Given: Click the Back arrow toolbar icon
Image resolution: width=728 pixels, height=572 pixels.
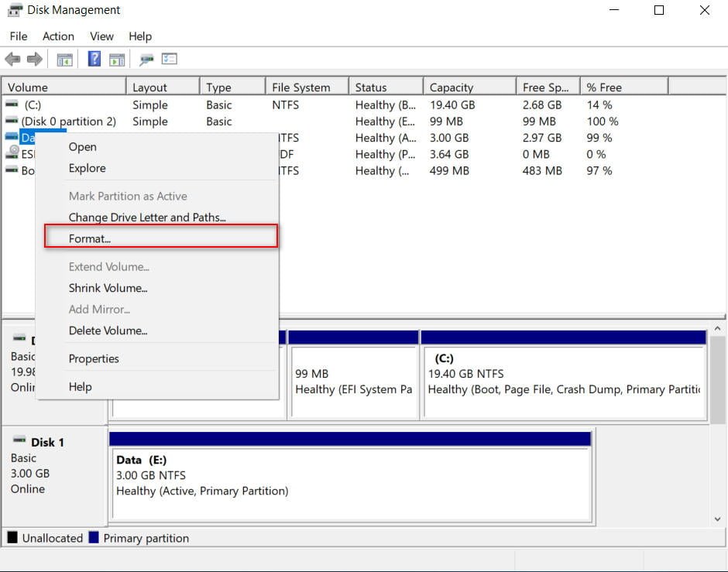Looking at the screenshot, I should point(12,60).
